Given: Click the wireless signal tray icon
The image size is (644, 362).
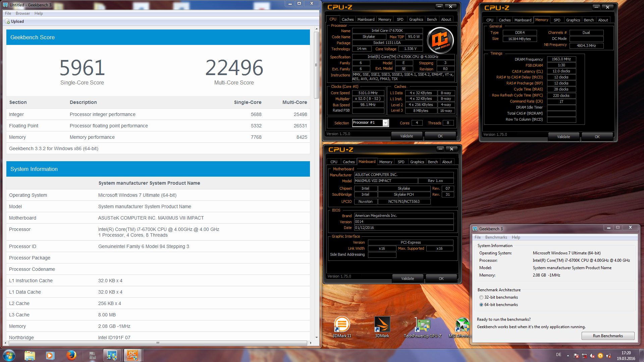Looking at the screenshot, I should (609, 356).
